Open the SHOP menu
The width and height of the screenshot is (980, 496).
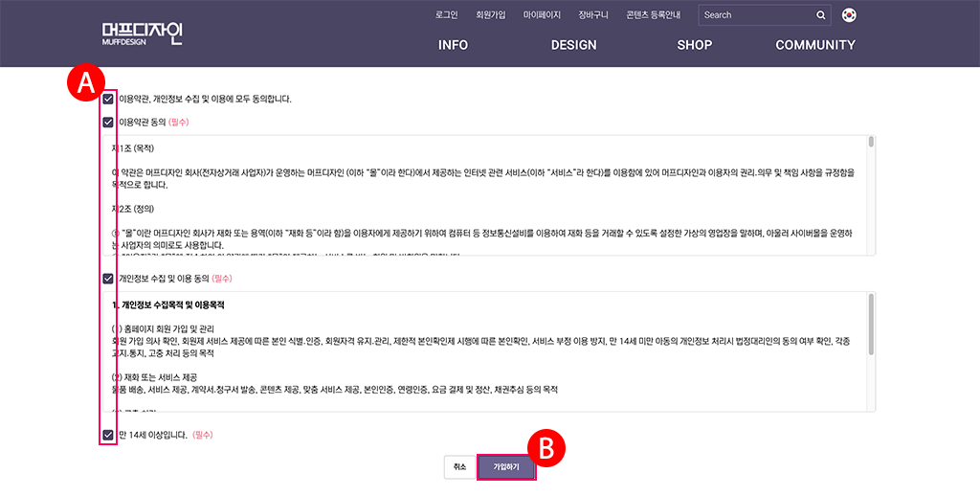[695, 45]
